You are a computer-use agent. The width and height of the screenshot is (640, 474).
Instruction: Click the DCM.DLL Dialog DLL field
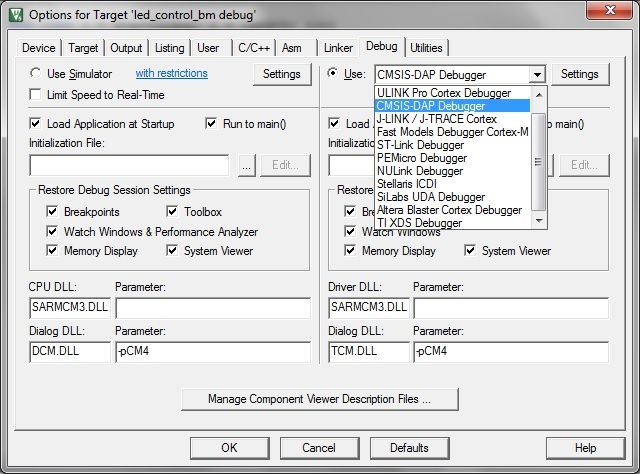[x=70, y=352]
